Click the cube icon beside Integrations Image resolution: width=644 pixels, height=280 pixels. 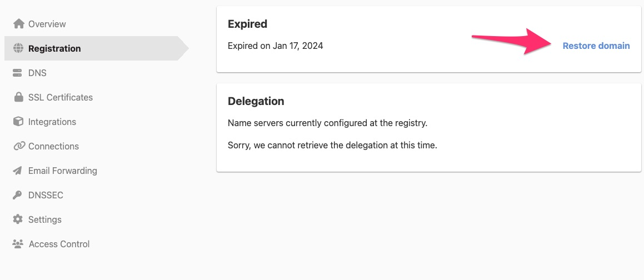18,122
